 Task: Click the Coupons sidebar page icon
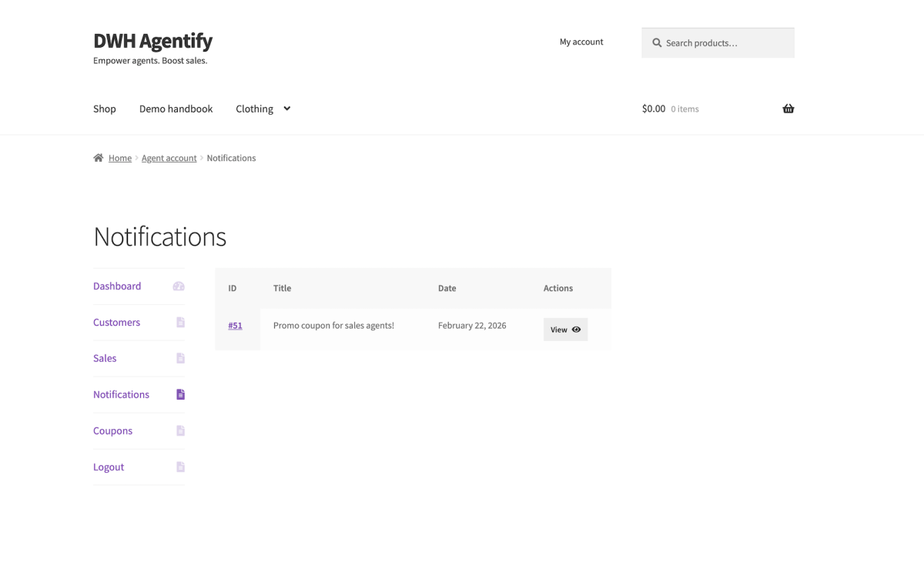[x=180, y=430]
